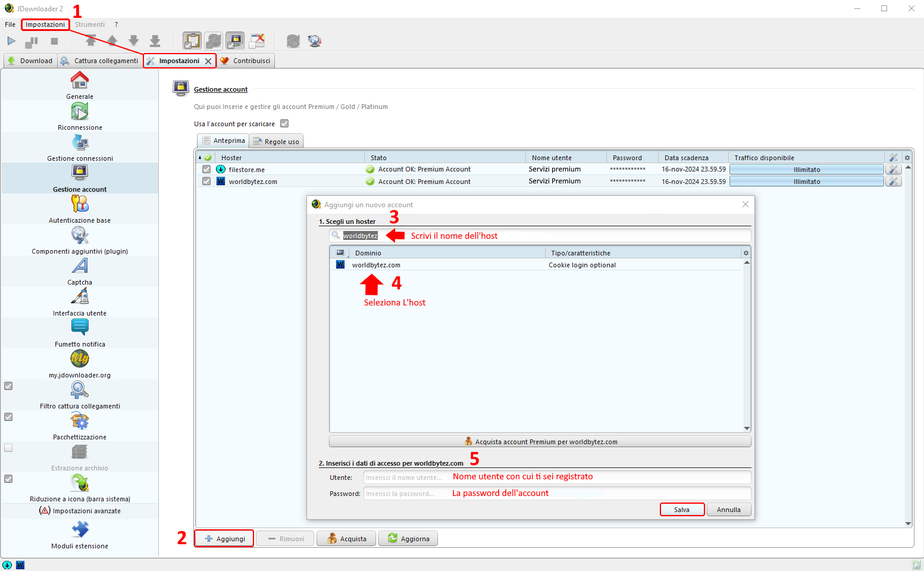The height and width of the screenshot is (571, 924).
Task: Select Gestione account in sidebar
Action: pyautogui.click(x=80, y=178)
